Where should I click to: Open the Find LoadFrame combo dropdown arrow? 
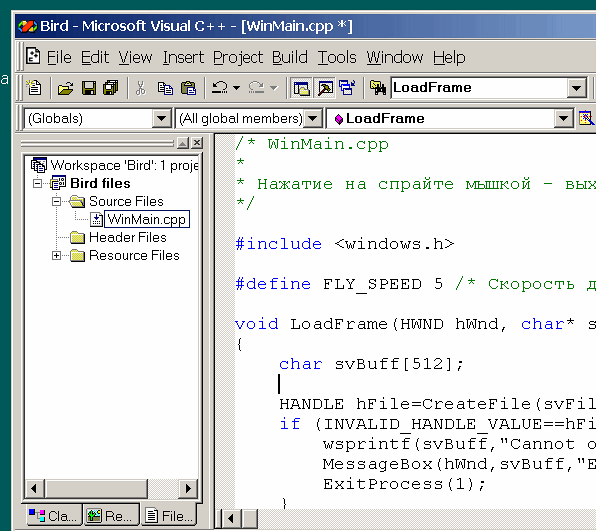tap(576, 88)
